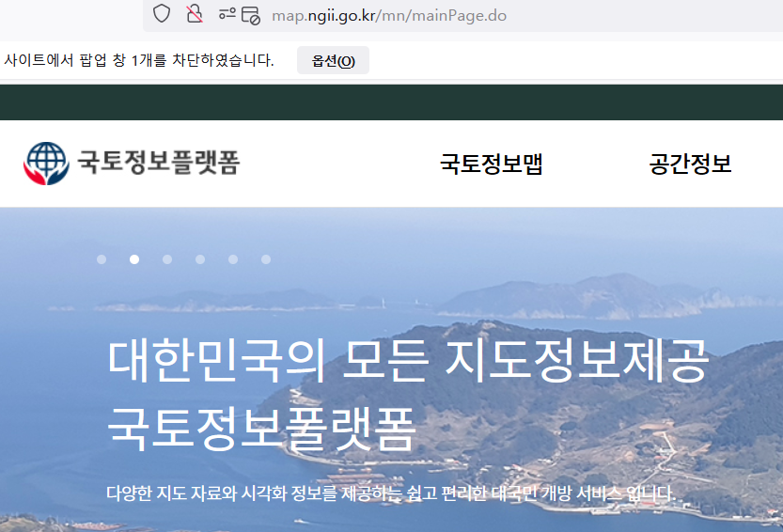The image size is (783, 532).
Task: Select the third banner slide dot
Action: (167, 259)
